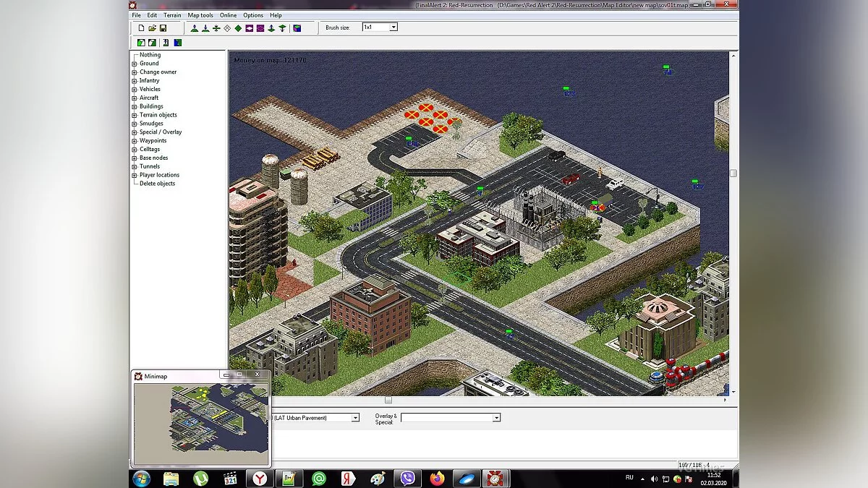Select Delete objects in the sidebar
Image resolution: width=868 pixels, height=488 pixels.
(x=158, y=183)
